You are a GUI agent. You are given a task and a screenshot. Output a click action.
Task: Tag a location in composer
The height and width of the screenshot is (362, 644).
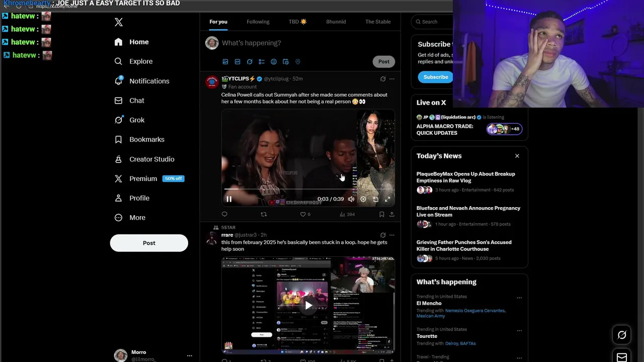coord(298,62)
